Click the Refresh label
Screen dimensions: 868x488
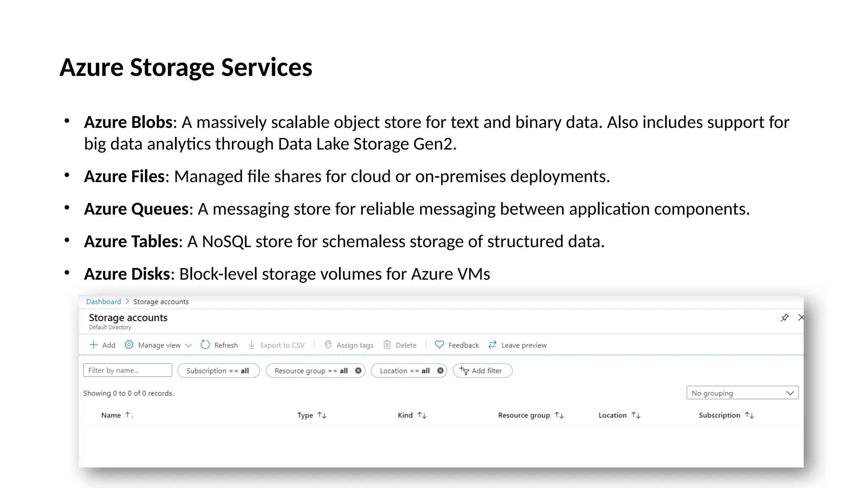[x=226, y=345]
